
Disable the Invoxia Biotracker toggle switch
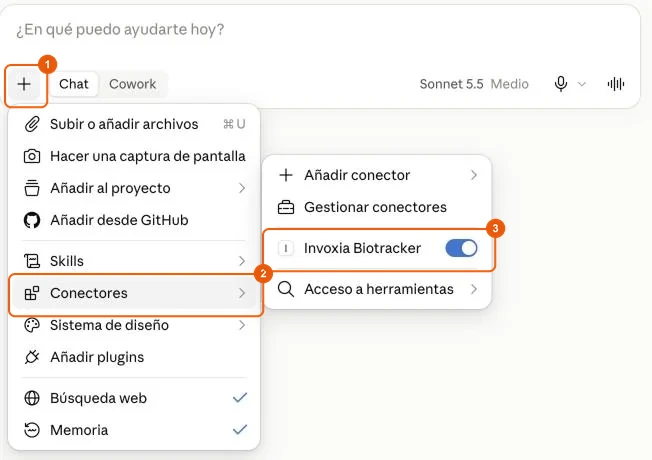(x=461, y=248)
